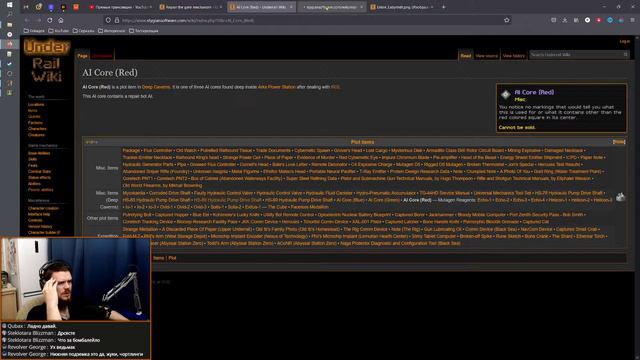Open the browser hamburger menu

632,20
